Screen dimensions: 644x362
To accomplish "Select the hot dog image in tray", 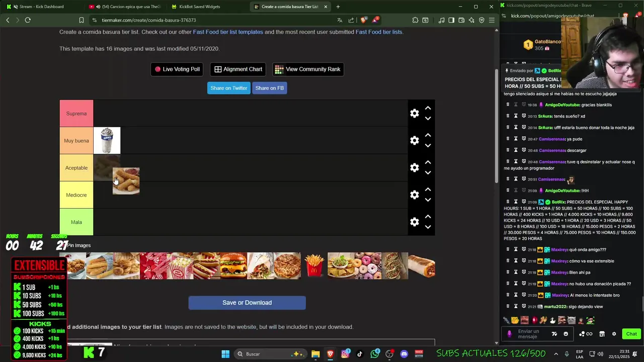I will click(x=207, y=265).
